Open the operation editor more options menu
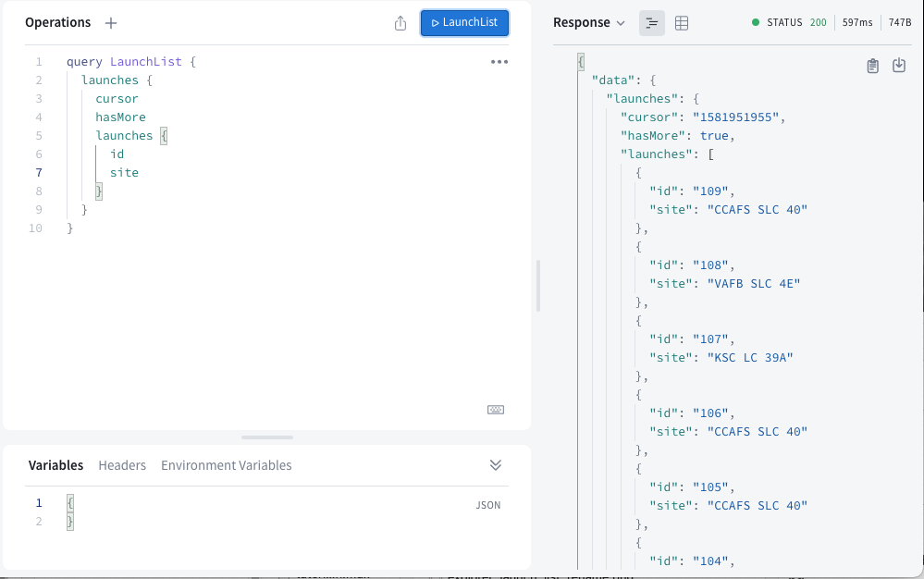 click(499, 62)
